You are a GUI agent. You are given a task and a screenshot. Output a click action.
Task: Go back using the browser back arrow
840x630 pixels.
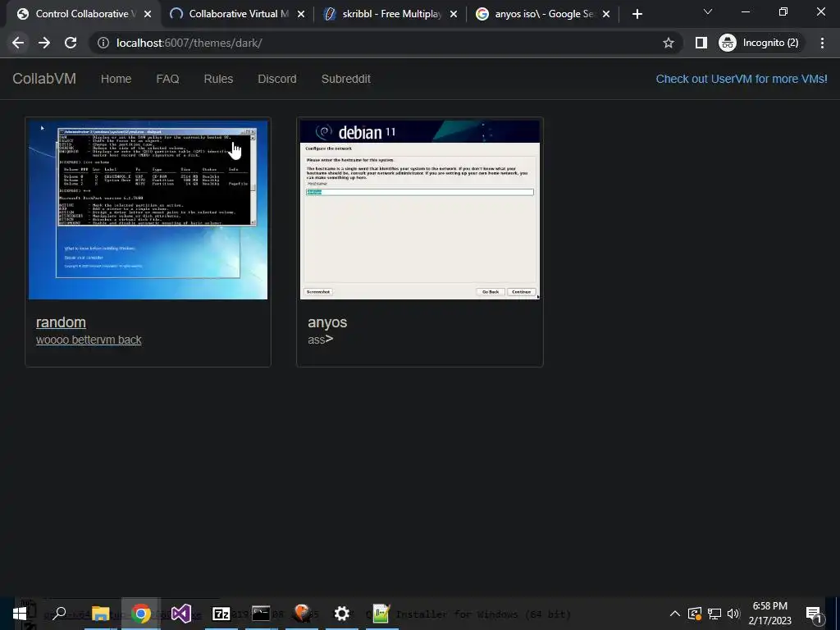coord(18,43)
